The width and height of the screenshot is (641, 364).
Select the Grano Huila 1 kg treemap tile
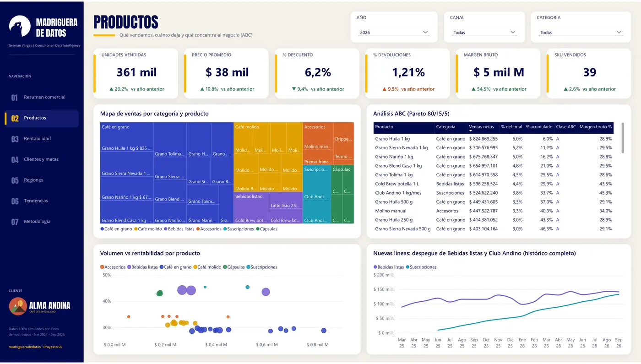click(x=127, y=137)
